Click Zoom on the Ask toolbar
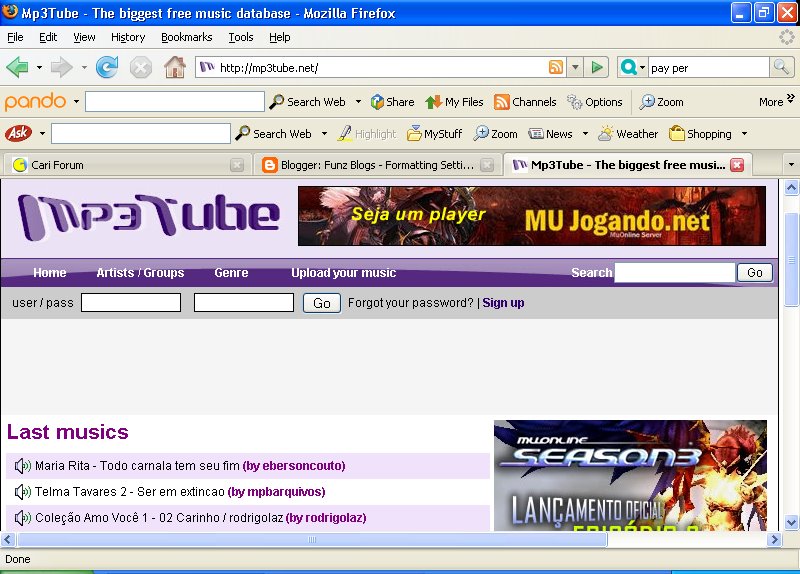 [495, 134]
